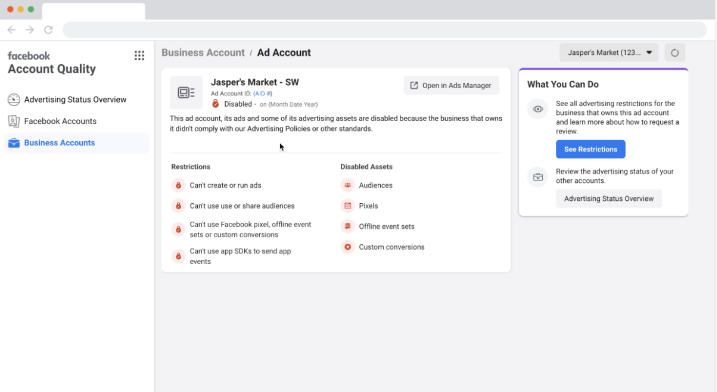
Task: Click the browser address bar
Action: point(385,30)
